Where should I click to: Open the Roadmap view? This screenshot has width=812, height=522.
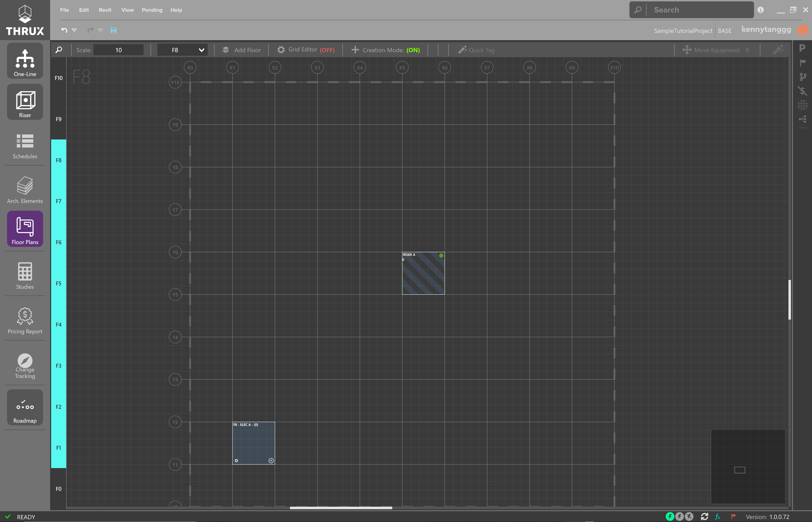pos(25,408)
